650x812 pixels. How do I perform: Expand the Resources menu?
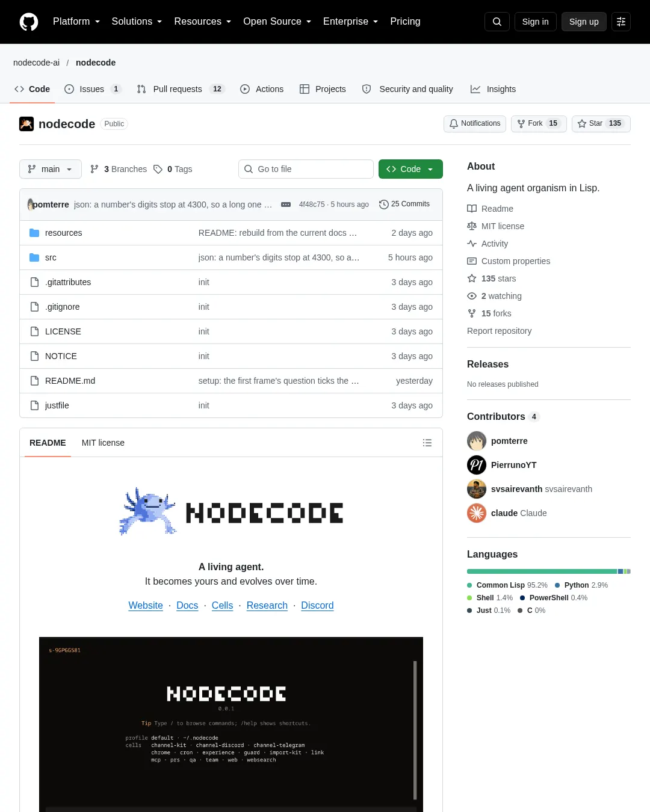coord(203,22)
